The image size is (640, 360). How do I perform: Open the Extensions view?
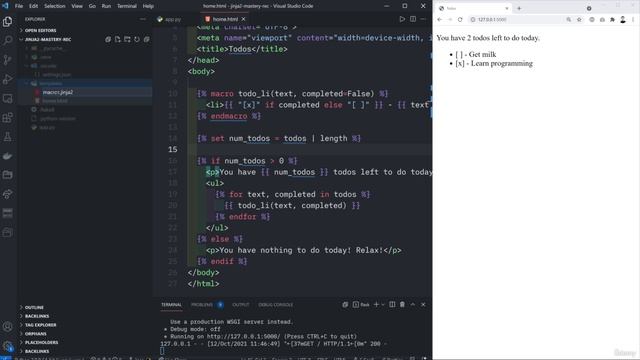(7, 118)
